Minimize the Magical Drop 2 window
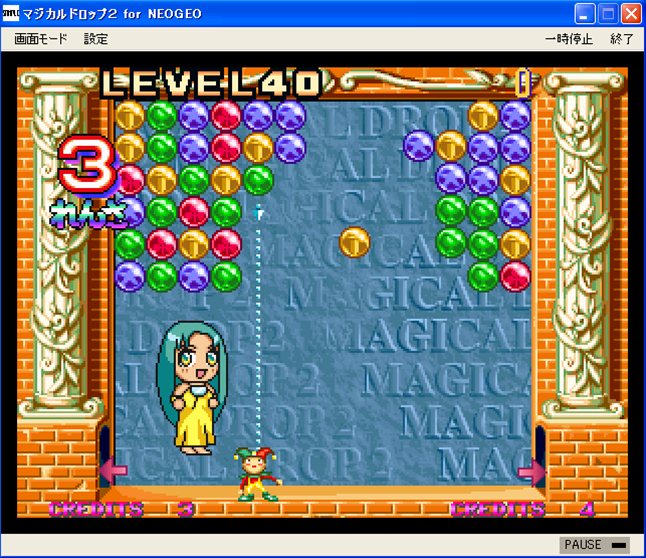The height and width of the screenshot is (558, 646). tap(585, 14)
